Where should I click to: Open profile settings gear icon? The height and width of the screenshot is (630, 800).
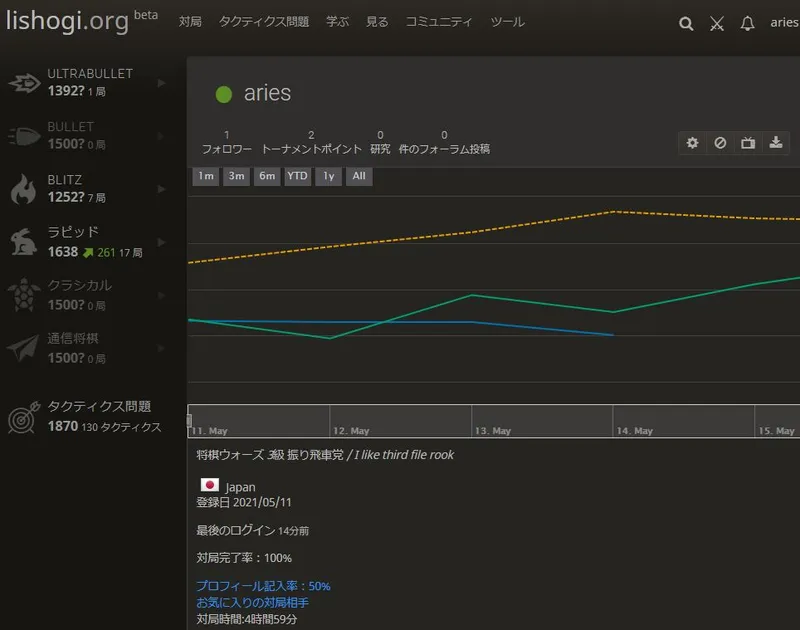tap(692, 143)
